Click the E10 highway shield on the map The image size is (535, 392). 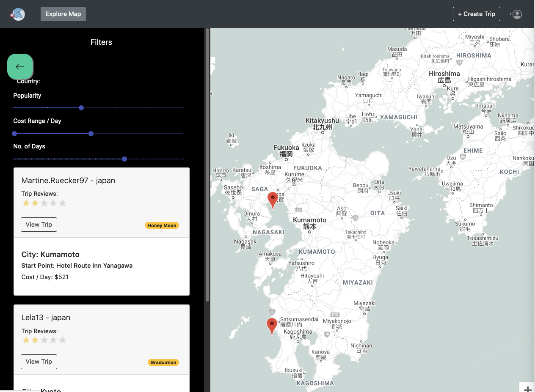(335, 315)
